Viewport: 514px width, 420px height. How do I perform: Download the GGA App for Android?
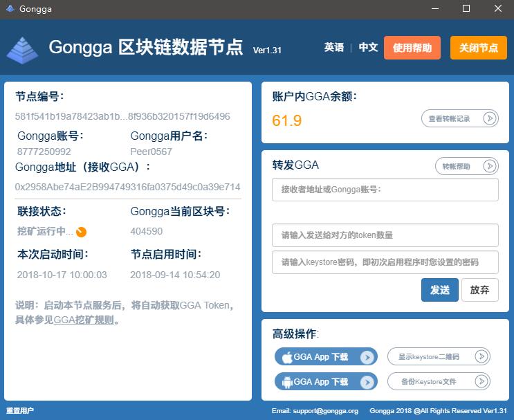(326, 382)
